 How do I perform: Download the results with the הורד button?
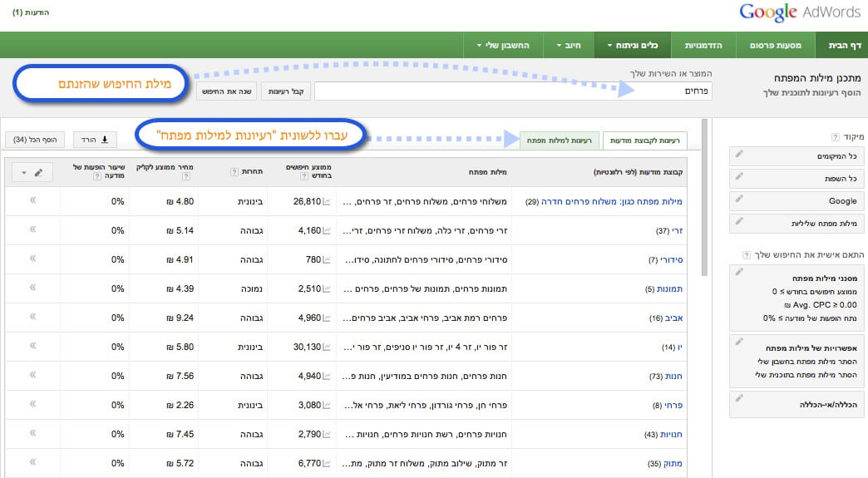[96, 140]
